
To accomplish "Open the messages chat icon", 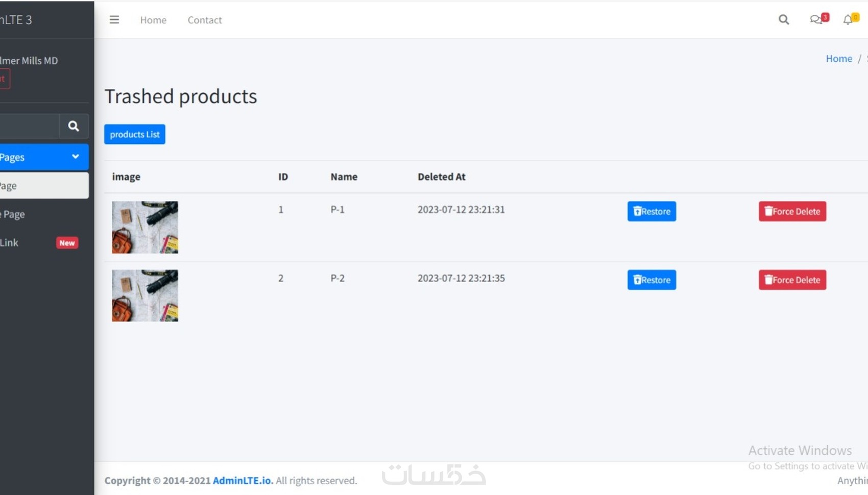I will 816,20.
